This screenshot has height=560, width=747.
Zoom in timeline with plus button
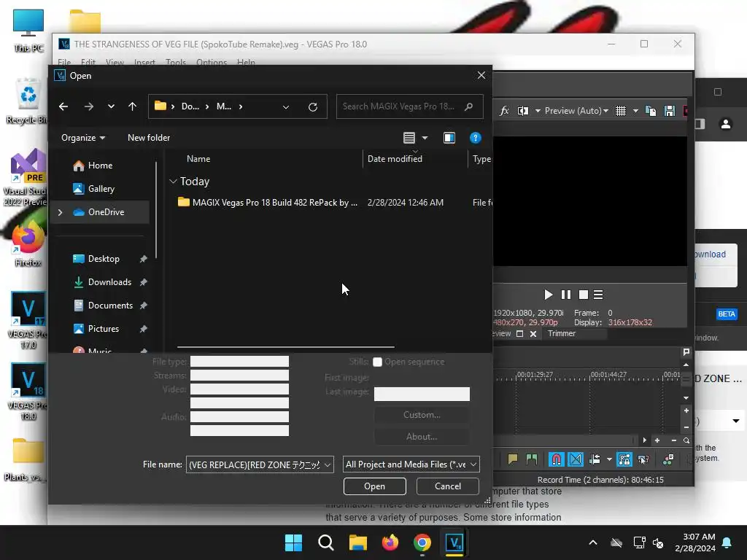[657, 440]
